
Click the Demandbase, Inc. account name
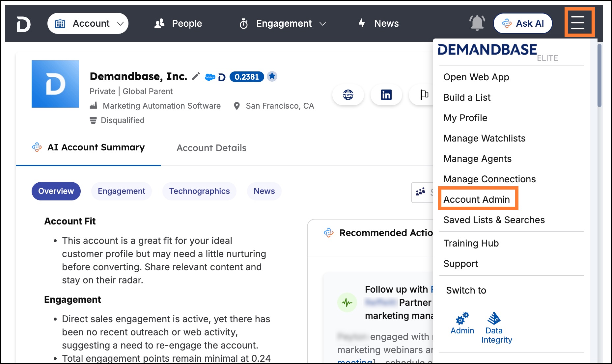(x=138, y=76)
